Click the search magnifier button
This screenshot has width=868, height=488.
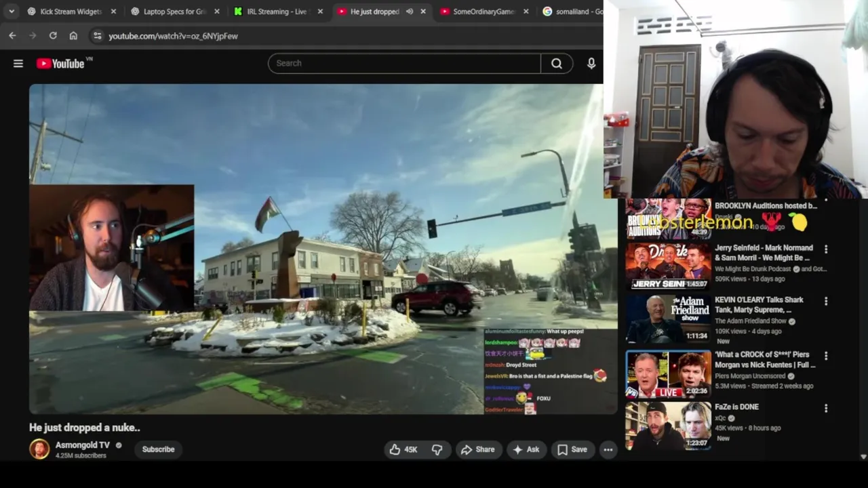(x=557, y=63)
